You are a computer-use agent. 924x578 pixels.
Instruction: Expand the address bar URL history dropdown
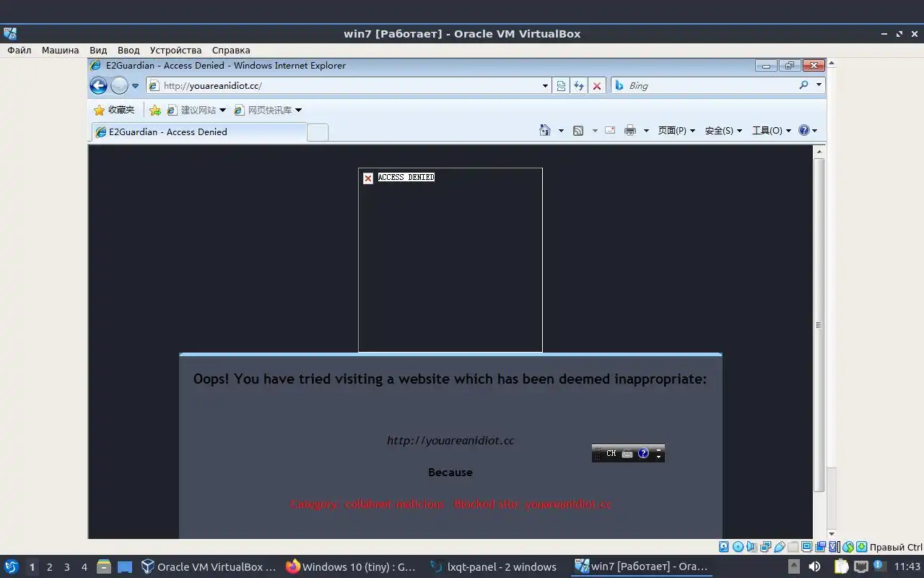(x=545, y=86)
